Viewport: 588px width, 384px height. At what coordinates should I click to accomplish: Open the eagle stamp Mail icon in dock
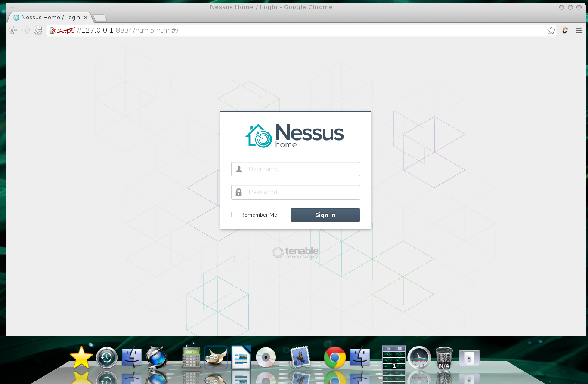point(300,357)
